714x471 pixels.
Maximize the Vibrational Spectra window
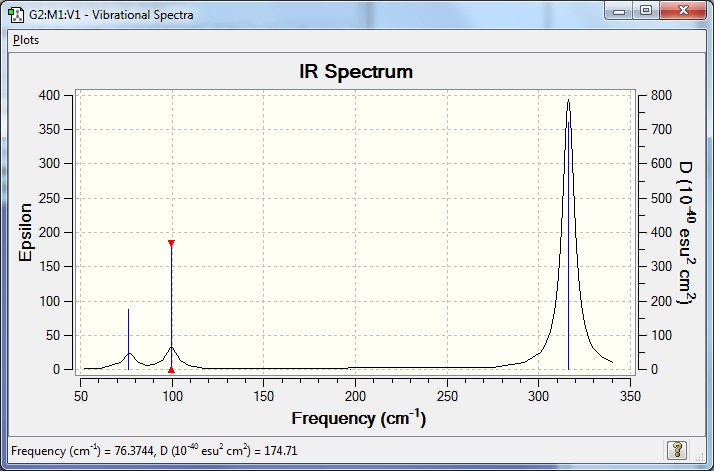point(646,11)
